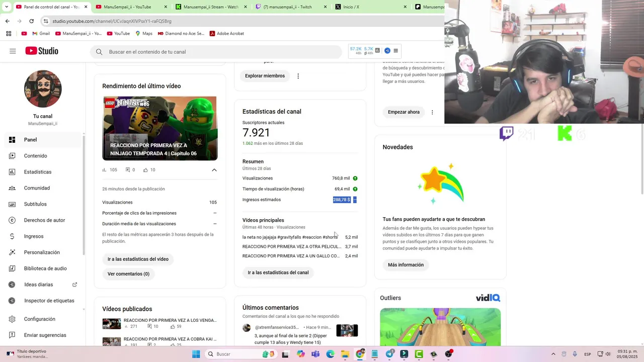The image size is (644, 362).
Task: Open the Windows Start menu
Action: [196, 354]
